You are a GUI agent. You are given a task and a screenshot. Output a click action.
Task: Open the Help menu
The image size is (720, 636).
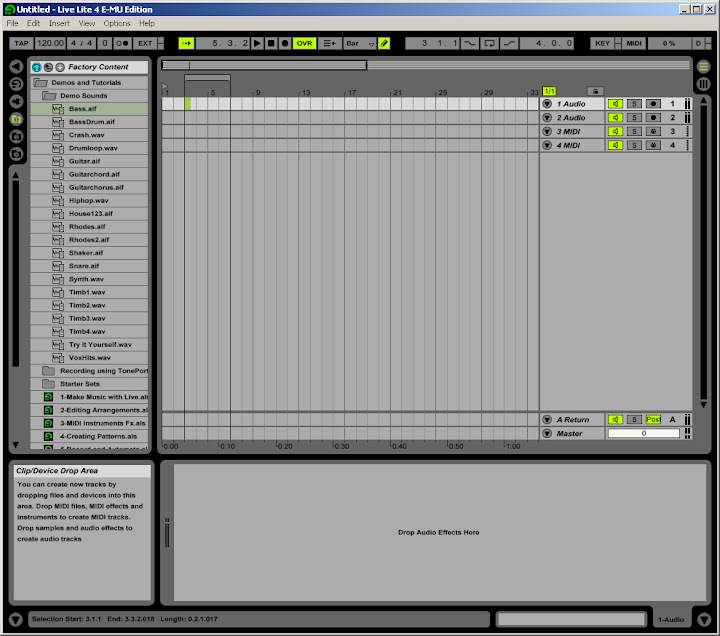click(x=146, y=23)
